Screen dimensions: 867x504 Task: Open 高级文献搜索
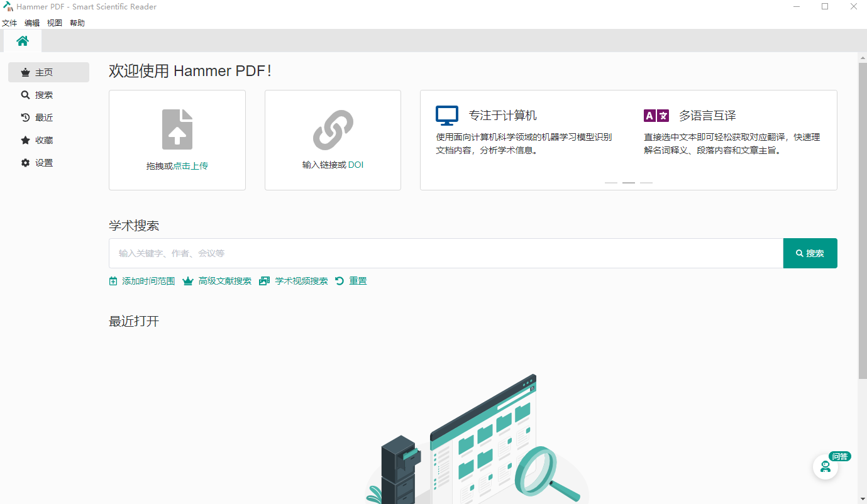coord(225,281)
